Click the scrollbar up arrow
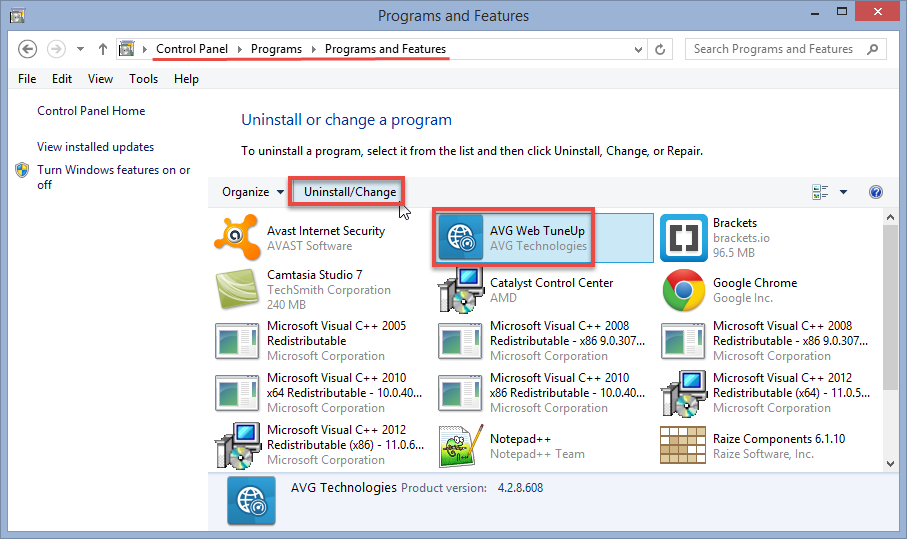The height and width of the screenshot is (539, 907). click(890, 217)
